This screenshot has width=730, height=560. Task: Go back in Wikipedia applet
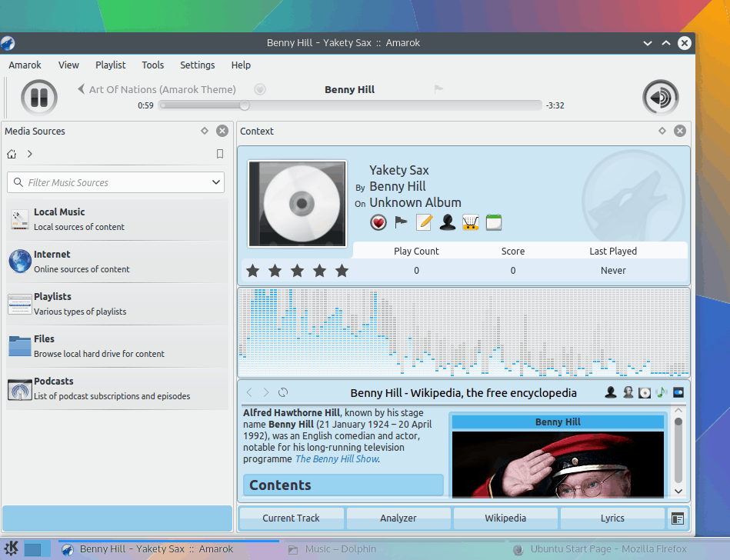249,392
